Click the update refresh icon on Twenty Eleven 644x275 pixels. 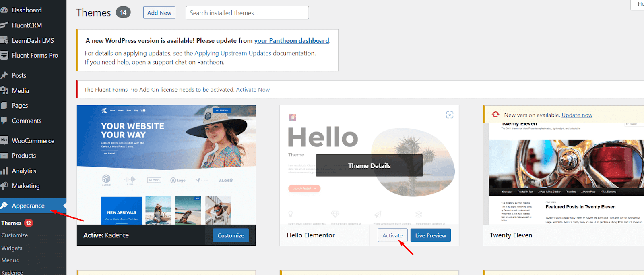[495, 115]
